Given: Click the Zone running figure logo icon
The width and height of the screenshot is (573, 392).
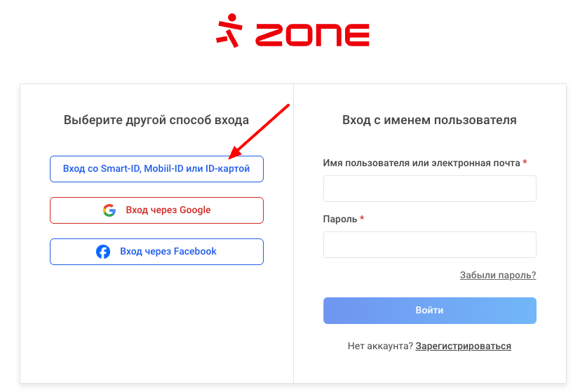Looking at the screenshot, I should coord(229,30).
